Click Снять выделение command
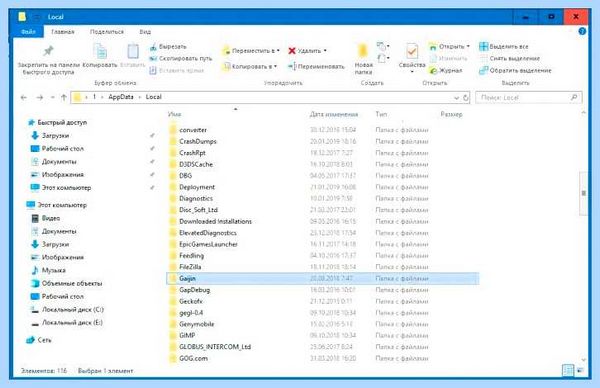This screenshot has width=600, height=388. click(x=510, y=59)
